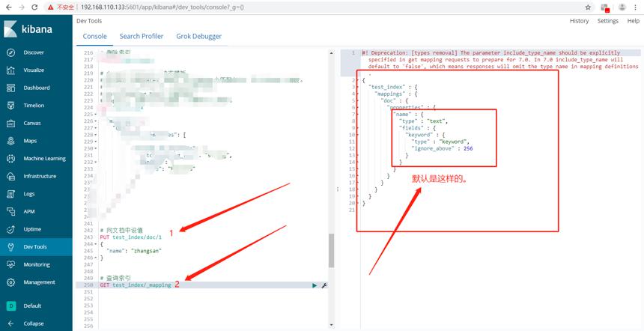Image resolution: width=644 pixels, height=331 pixels.
Task: Switch to the Search Profiler tab
Action: pos(142,36)
